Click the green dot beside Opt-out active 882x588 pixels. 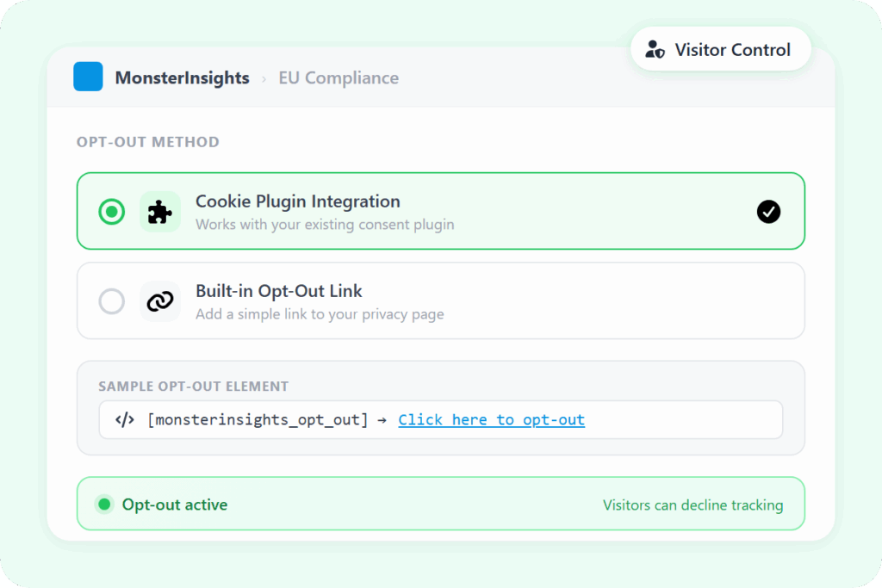click(104, 504)
